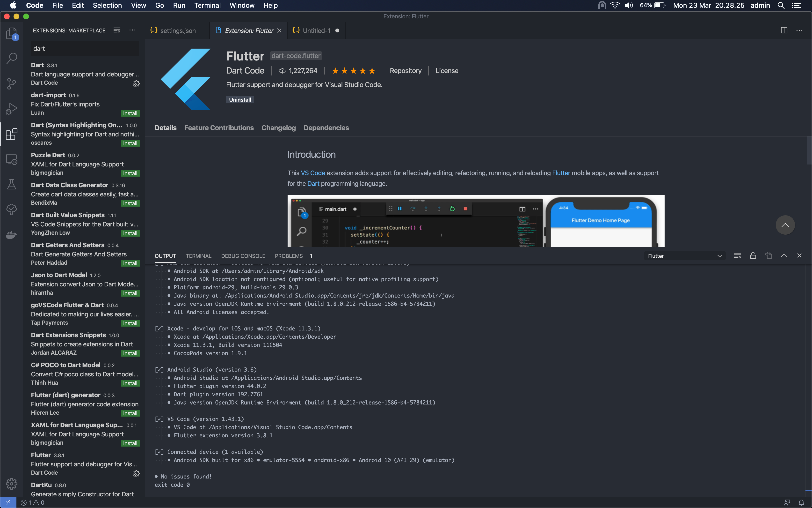The height and width of the screenshot is (508, 812).
Task: Open output log in editor
Action: click(x=769, y=256)
